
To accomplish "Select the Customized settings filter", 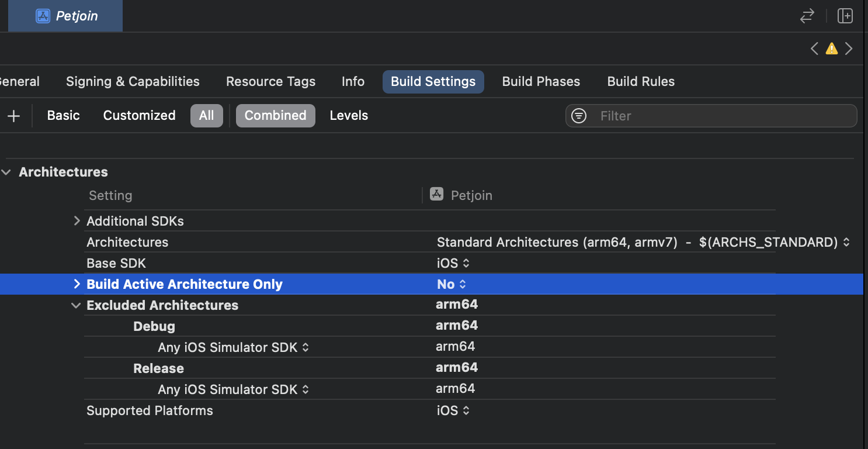I will tap(139, 115).
